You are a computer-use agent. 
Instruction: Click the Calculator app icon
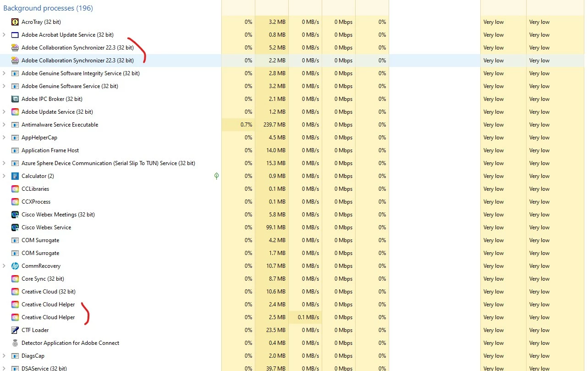click(15, 176)
